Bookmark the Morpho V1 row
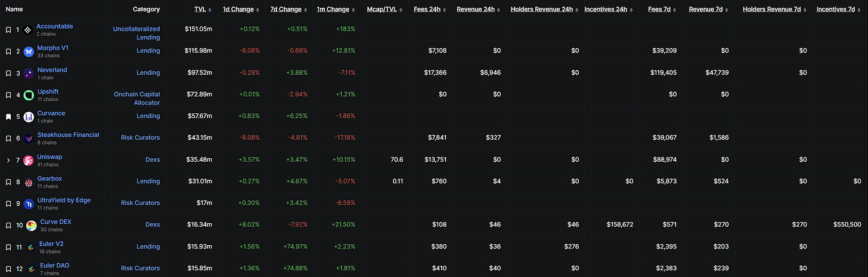Screen dimensions: 868x277 pyautogui.click(x=8, y=52)
